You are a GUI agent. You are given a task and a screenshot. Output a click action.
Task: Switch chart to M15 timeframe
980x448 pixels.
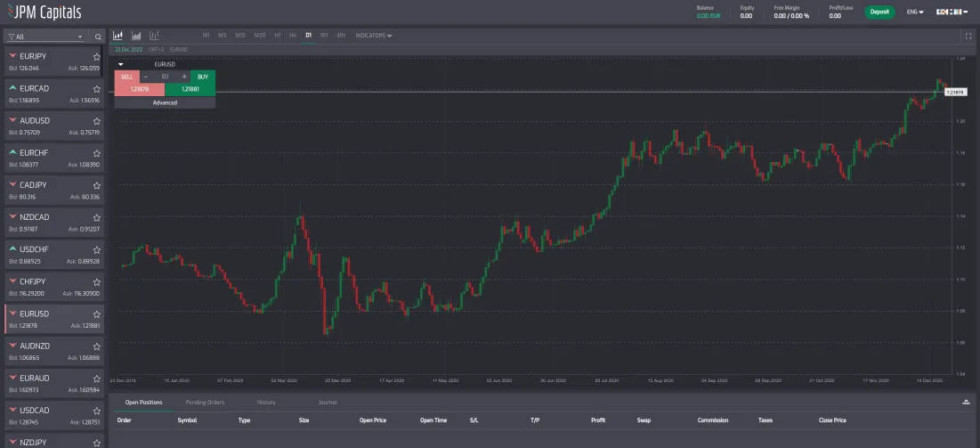pos(240,36)
